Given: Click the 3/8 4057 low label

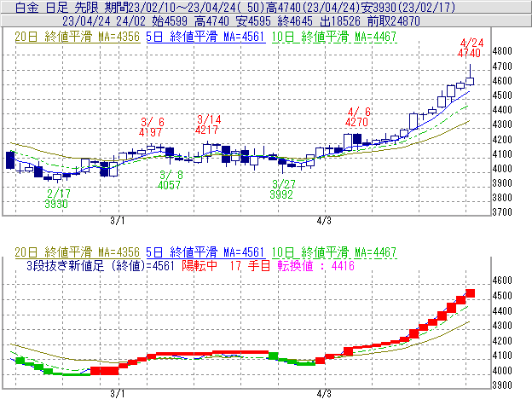Looking at the screenshot, I should [170, 180].
